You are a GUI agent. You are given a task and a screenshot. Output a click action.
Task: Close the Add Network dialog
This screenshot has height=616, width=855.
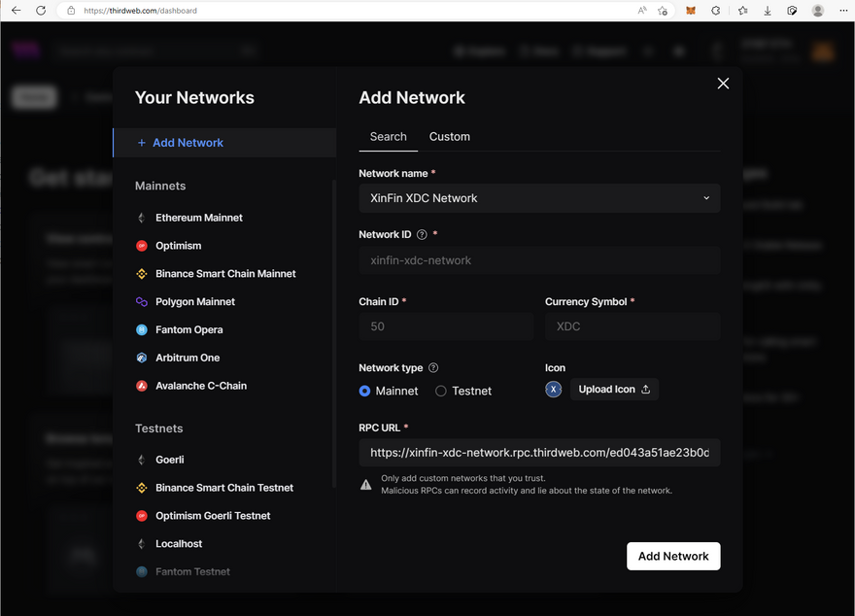click(723, 84)
